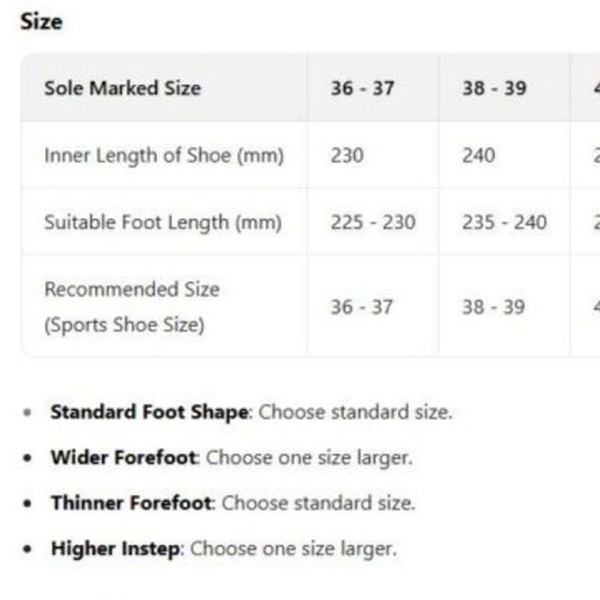Select the "Sole Marked Size" header cell
This screenshot has height=600, width=600.
tap(122, 88)
